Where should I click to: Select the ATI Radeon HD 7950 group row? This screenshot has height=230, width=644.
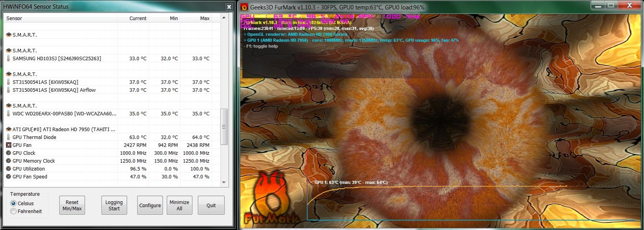coord(112,129)
